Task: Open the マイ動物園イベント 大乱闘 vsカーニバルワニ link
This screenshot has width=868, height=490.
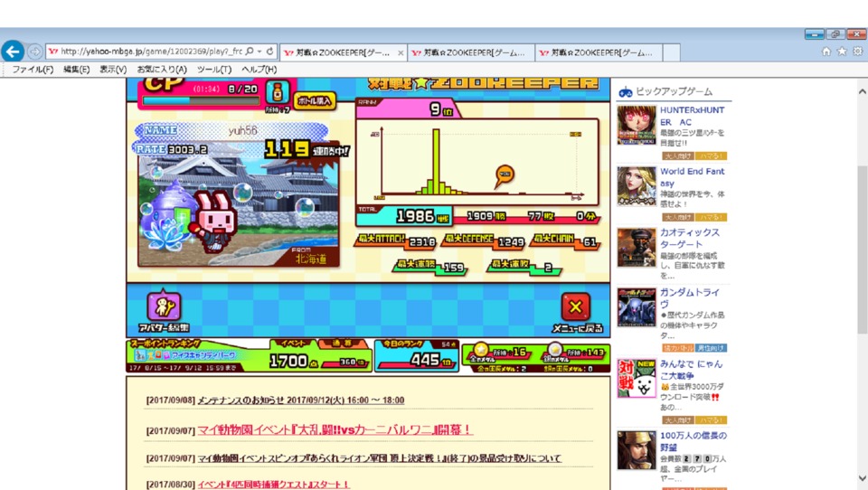Action: [335, 429]
